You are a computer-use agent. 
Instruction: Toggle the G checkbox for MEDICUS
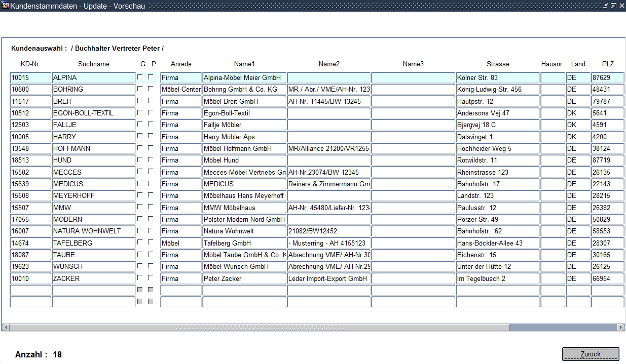click(x=140, y=183)
